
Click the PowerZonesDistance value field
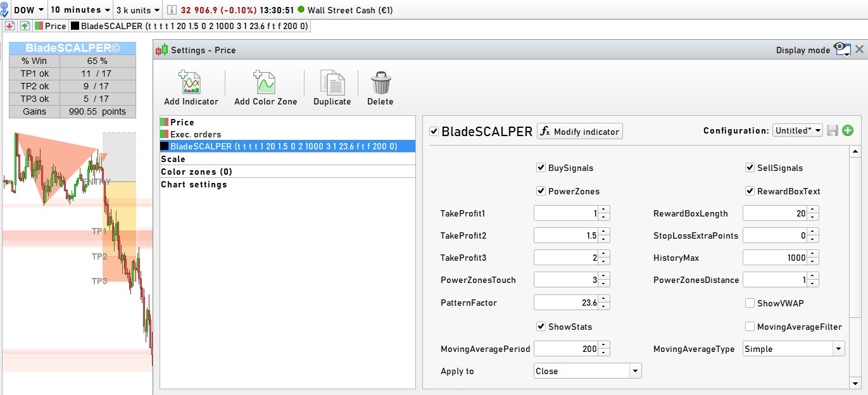775,280
